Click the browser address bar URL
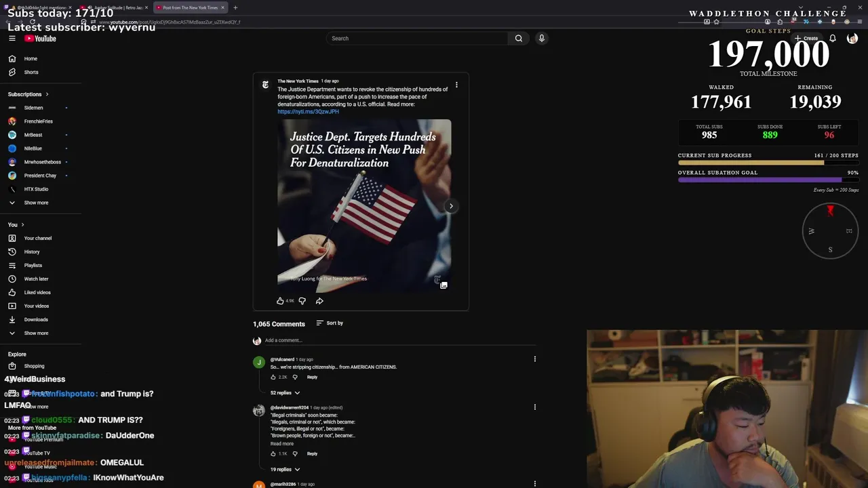 tap(170, 22)
